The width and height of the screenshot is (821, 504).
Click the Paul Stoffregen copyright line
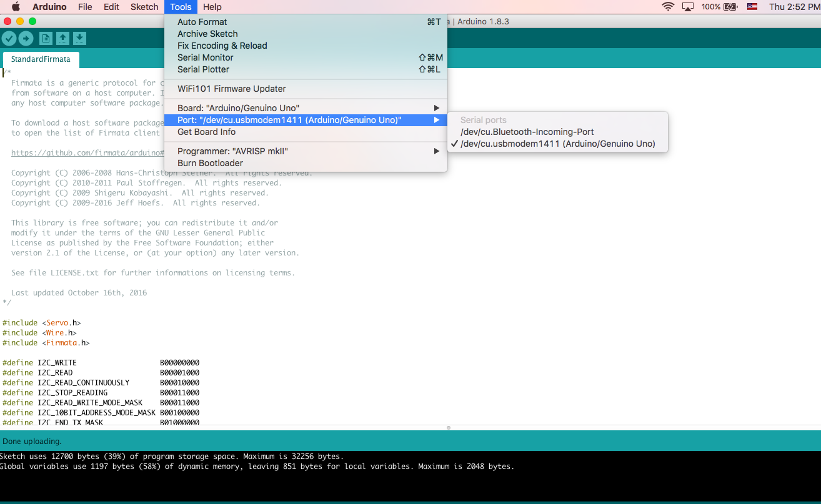pyautogui.click(x=146, y=183)
